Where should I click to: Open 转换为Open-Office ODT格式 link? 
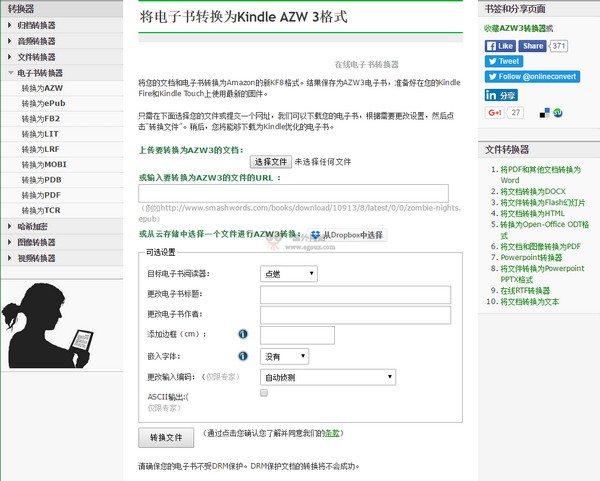coord(545,230)
